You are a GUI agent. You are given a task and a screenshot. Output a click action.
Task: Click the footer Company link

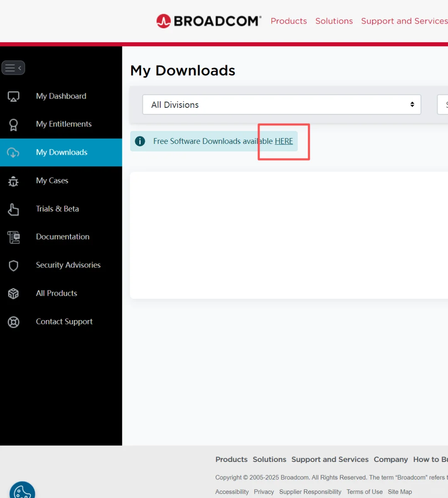point(391,459)
